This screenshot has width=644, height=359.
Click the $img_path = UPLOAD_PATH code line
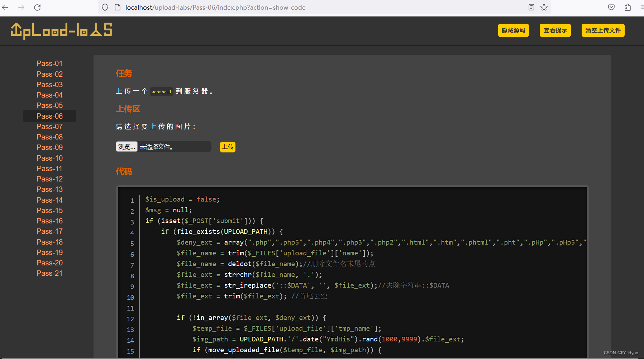click(328, 339)
